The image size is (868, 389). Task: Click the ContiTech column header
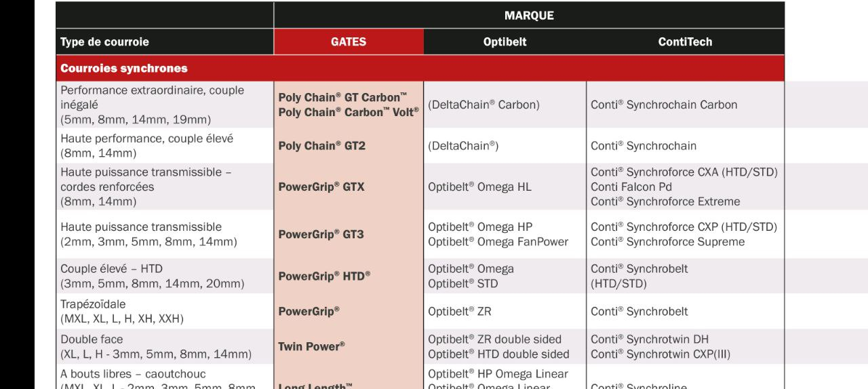685,42
